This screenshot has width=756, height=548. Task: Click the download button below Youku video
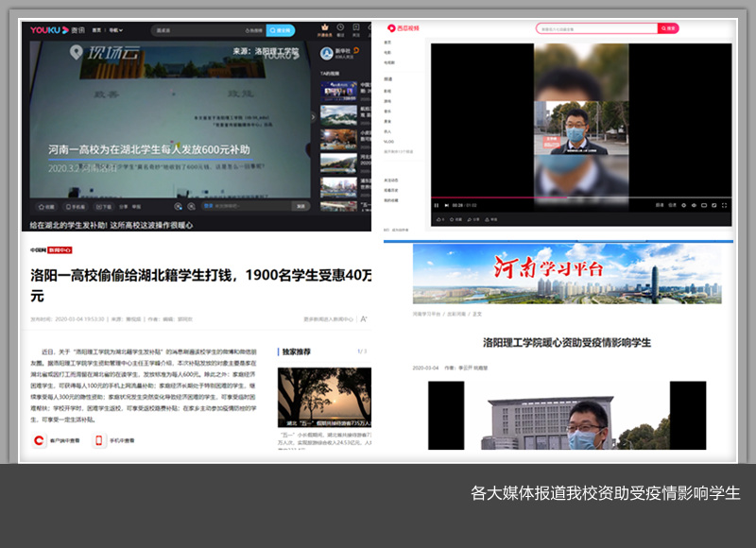[x=105, y=205]
